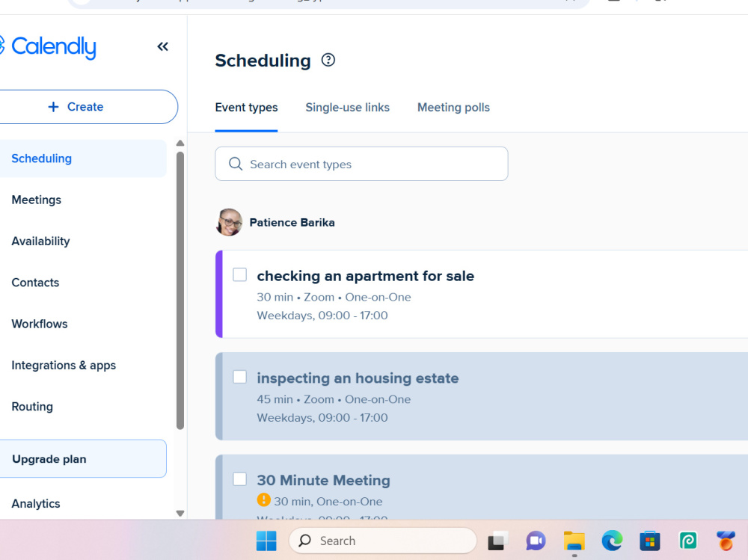Select the checking an apartment for sale checkbox
This screenshot has height=560, width=748.
[x=239, y=274]
